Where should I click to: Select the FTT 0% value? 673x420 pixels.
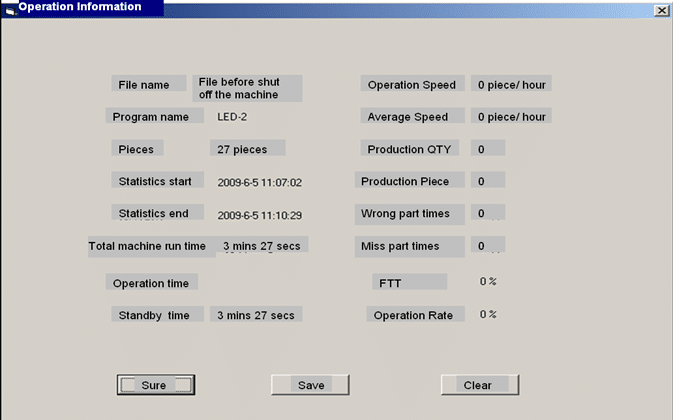coord(488,281)
